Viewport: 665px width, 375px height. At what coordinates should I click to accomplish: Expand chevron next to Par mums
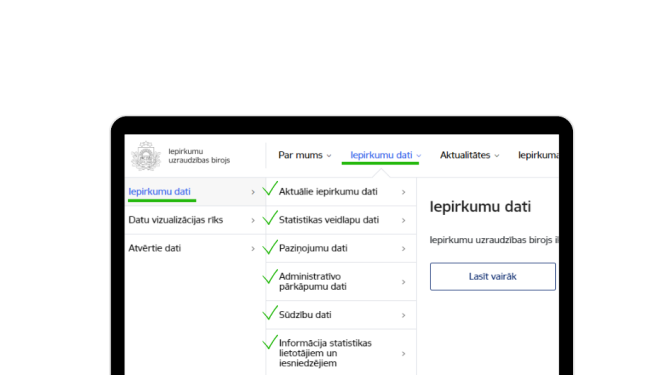pyautogui.click(x=329, y=156)
